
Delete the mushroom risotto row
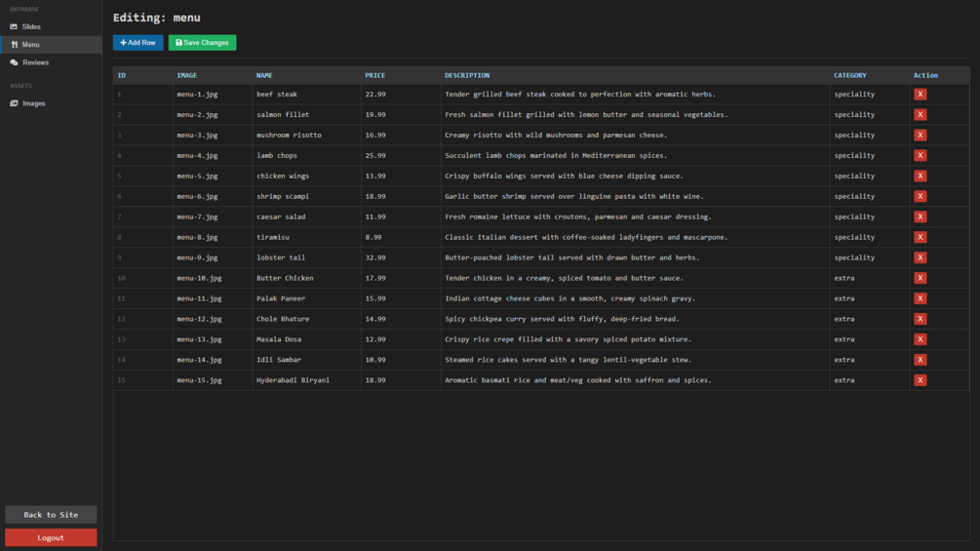click(920, 135)
